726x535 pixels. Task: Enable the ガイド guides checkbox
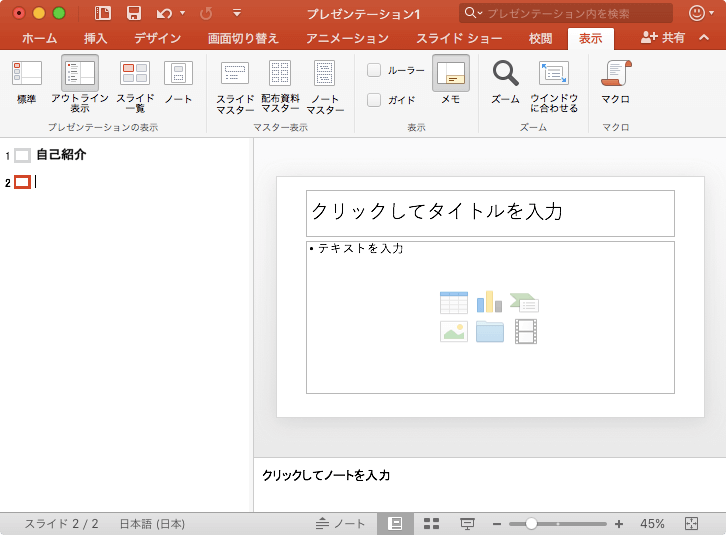[x=374, y=100]
